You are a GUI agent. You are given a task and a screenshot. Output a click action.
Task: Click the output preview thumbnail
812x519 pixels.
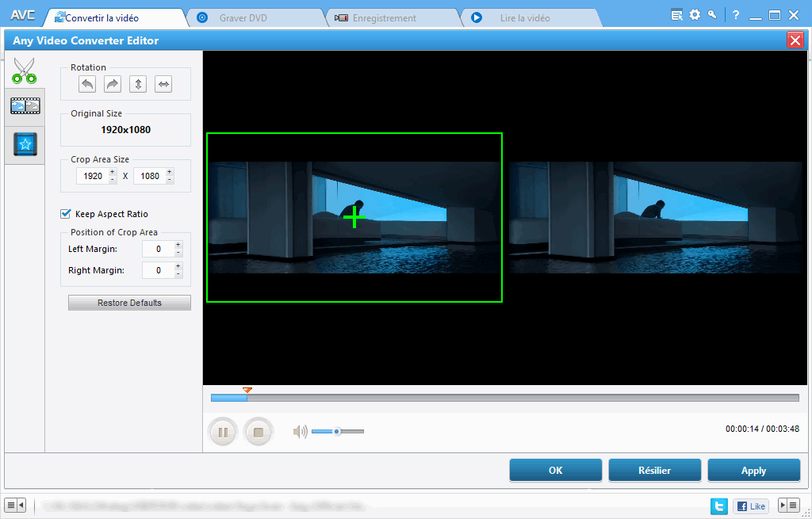(656, 217)
